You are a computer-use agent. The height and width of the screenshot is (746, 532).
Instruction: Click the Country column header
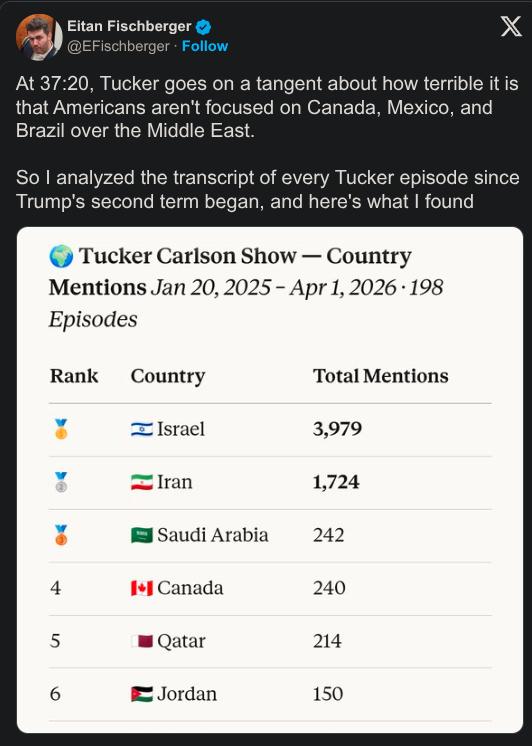(168, 376)
